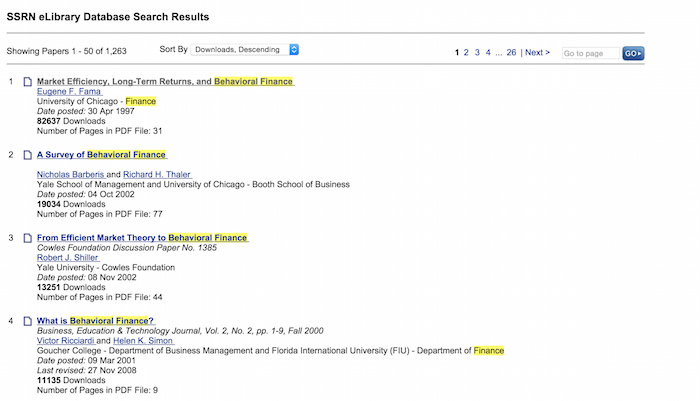Click current page number 1
700x401 pixels.
click(x=457, y=52)
